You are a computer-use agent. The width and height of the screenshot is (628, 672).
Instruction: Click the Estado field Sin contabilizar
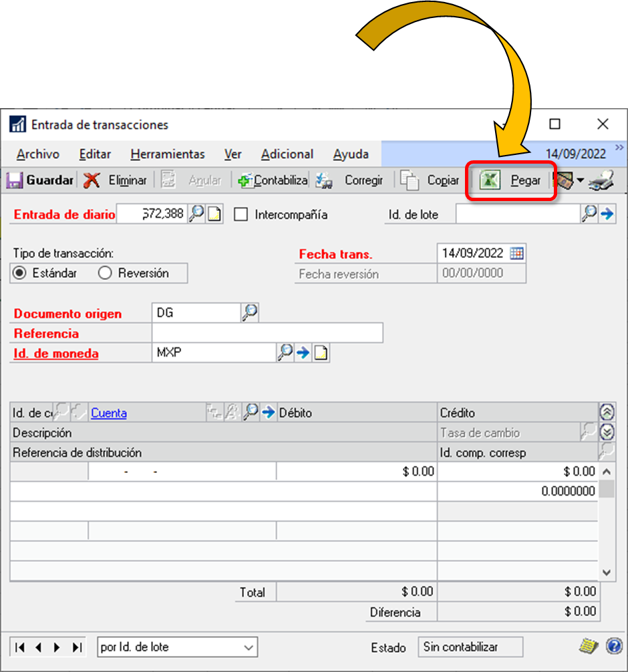470,647
